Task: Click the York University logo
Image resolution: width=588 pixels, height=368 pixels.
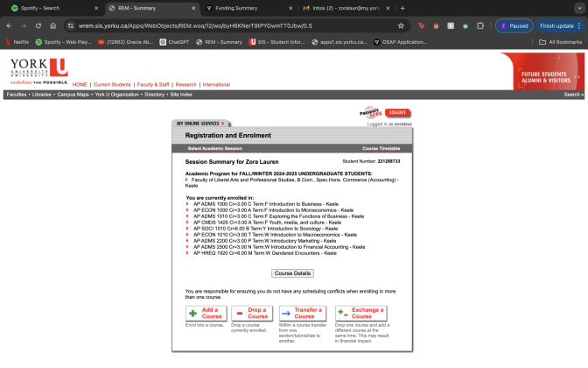Action: tap(38, 68)
